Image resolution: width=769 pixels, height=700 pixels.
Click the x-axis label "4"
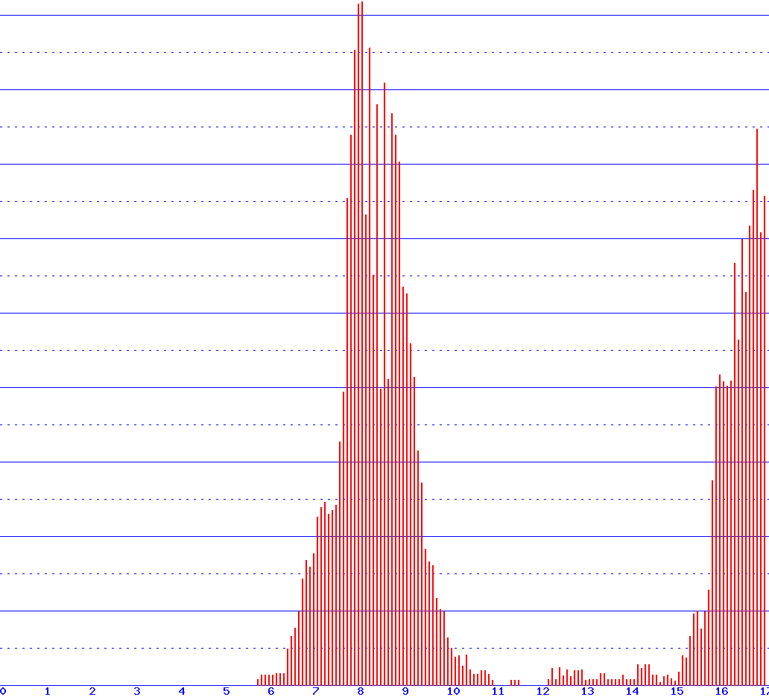(x=182, y=692)
